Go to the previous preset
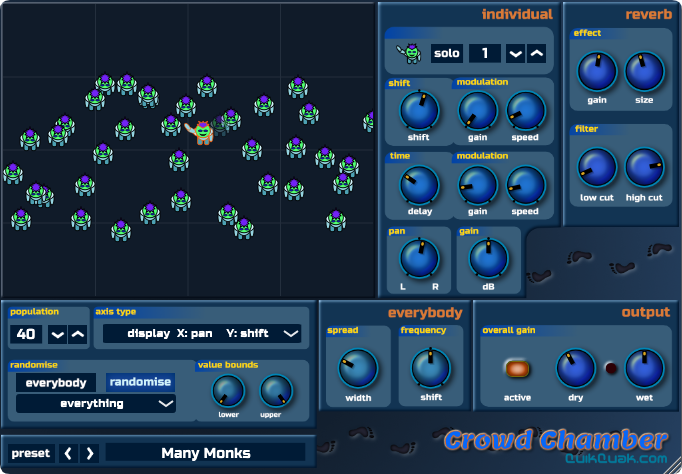The width and height of the screenshot is (682, 474). [68, 454]
